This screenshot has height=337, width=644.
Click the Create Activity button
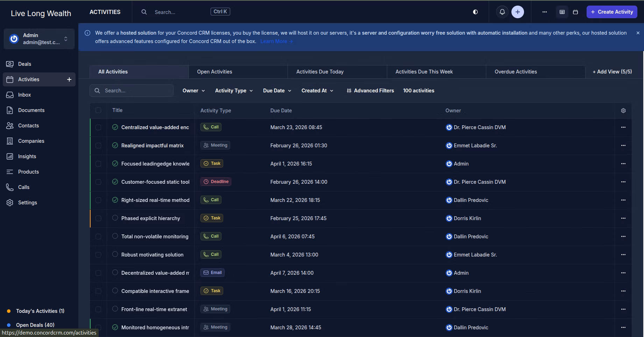611,12
